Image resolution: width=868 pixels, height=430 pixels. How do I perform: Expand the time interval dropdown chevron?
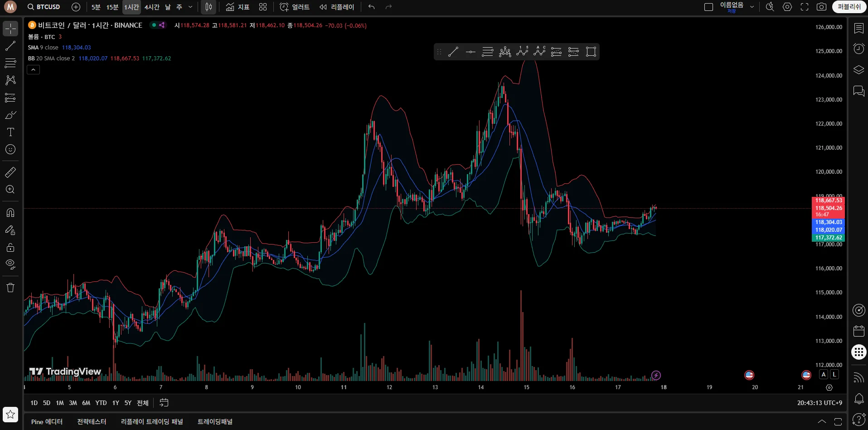(x=190, y=7)
